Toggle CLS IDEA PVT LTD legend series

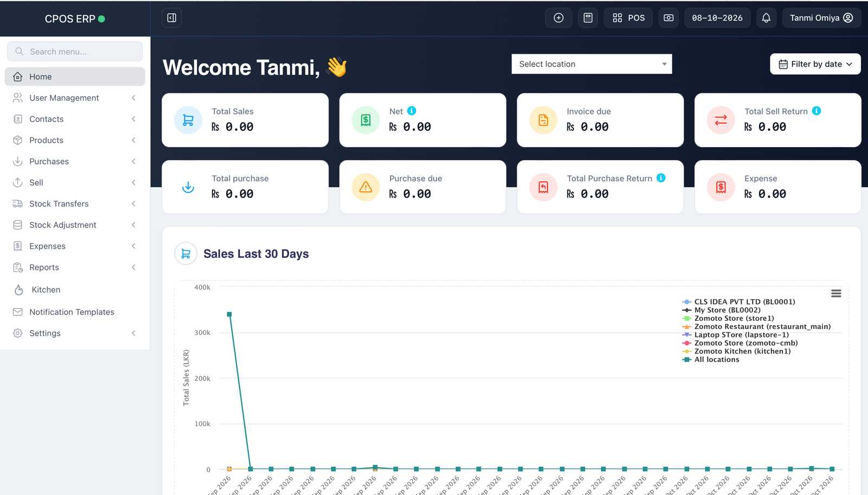tap(738, 302)
